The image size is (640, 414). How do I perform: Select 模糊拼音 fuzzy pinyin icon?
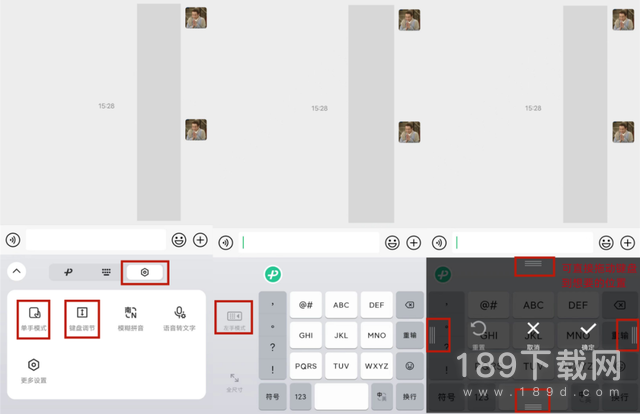point(131,319)
